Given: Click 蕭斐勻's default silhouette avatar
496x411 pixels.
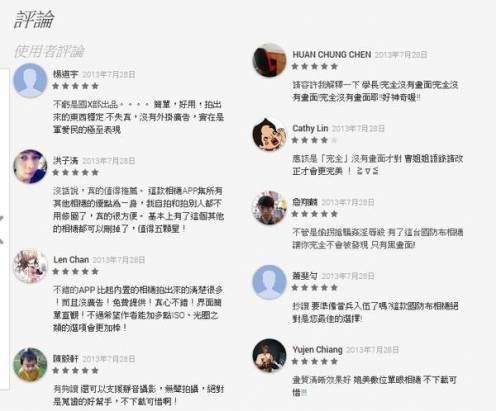Looking at the screenshot, I should [x=269, y=282].
